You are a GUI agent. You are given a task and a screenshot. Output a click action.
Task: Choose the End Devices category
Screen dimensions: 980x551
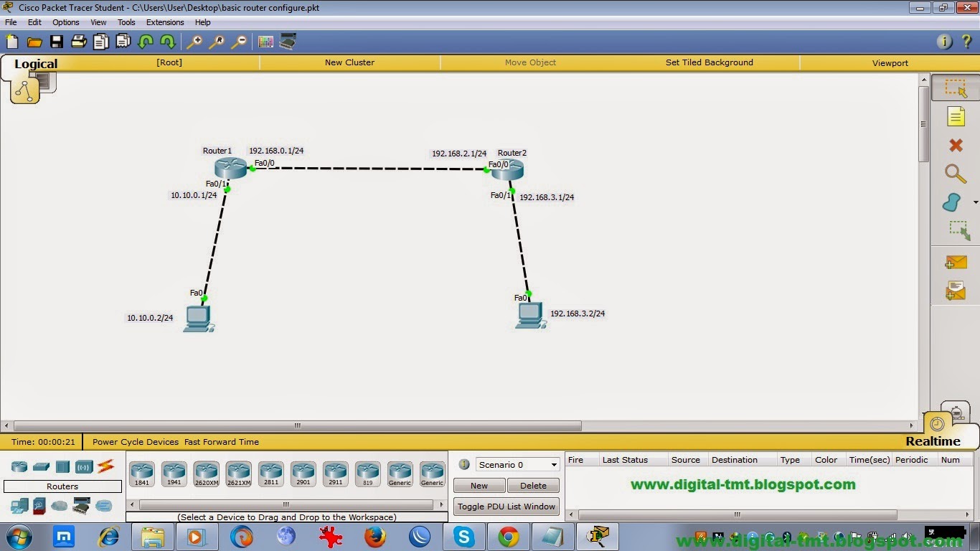click(19, 507)
